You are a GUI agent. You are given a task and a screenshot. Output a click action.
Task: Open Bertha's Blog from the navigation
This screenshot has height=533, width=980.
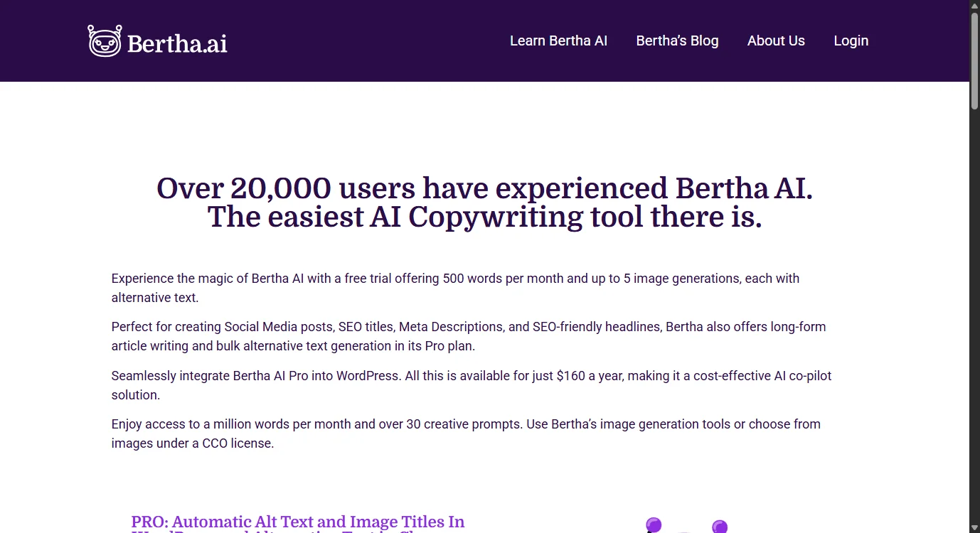click(x=677, y=41)
